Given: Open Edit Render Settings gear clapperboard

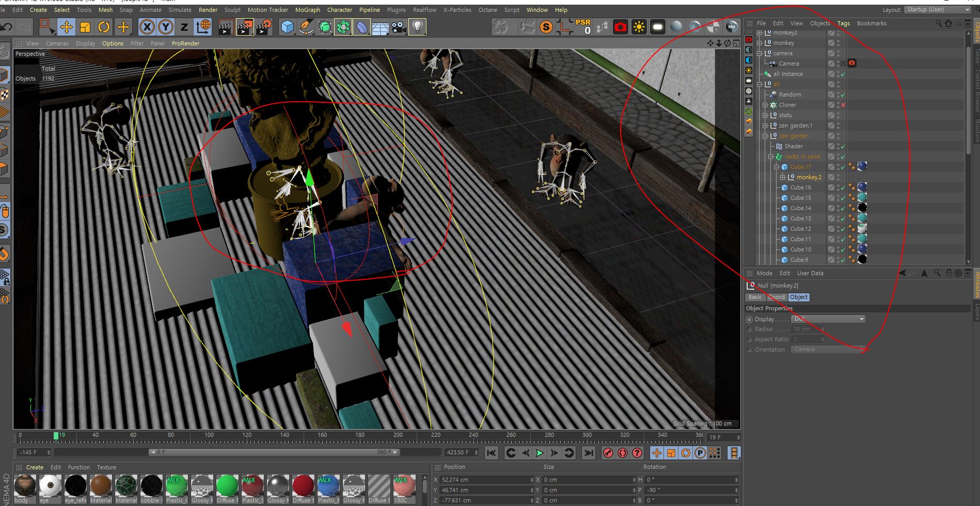Looking at the screenshot, I should tap(264, 27).
